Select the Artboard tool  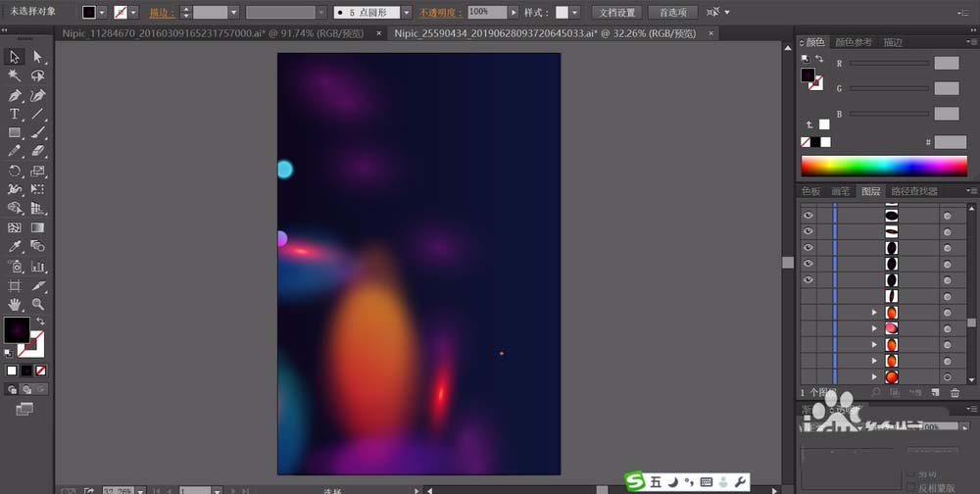click(x=15, y=286)
